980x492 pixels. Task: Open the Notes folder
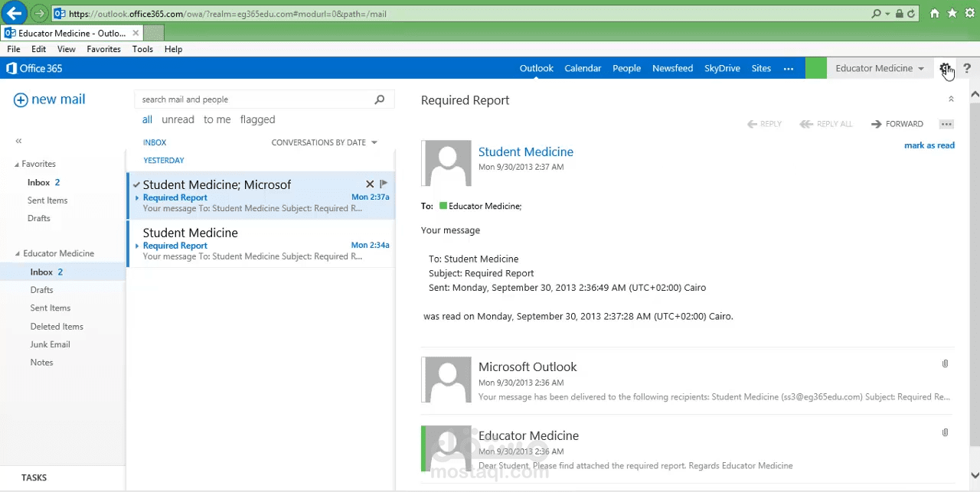click(41, 363)
